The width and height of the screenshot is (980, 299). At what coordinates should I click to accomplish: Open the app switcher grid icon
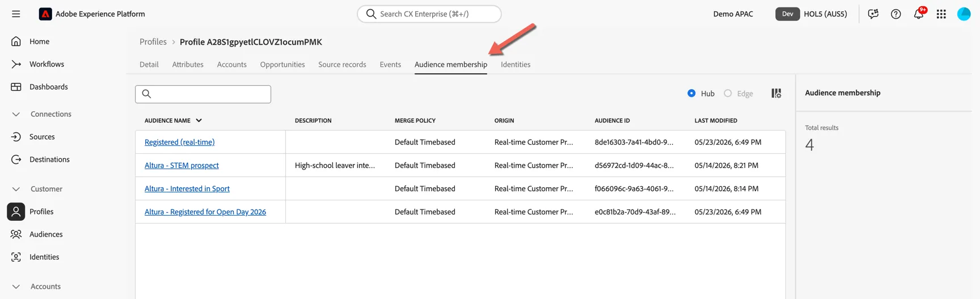(x=941, y=14)
